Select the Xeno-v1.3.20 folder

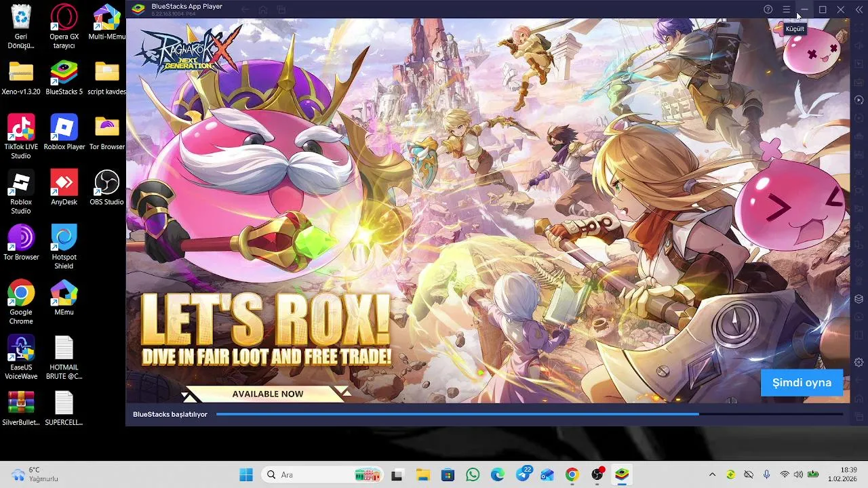coord(21,78)
